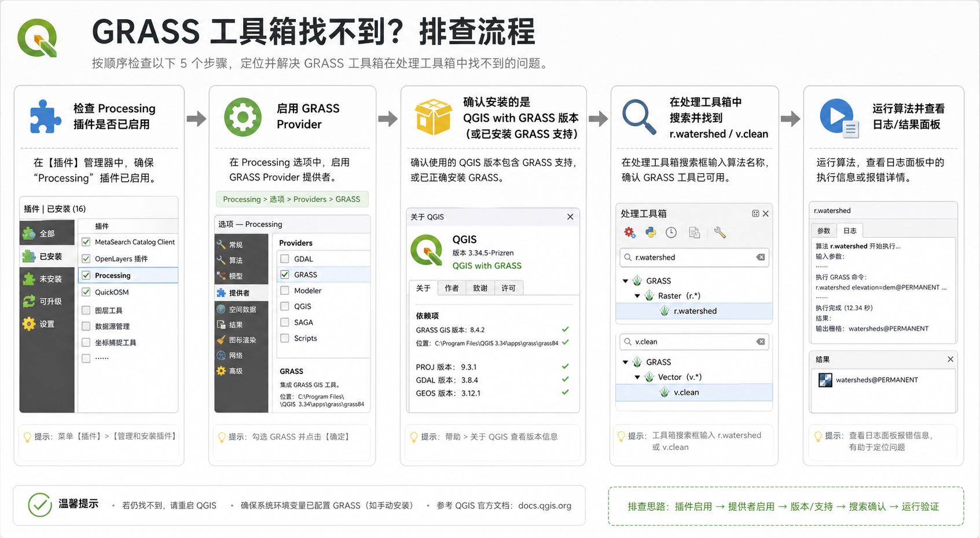Enable 坐标捕捉工具 plugin checkbox
Image resolution: width=980 pixels, height=538 pixels.
click(86, 342)
